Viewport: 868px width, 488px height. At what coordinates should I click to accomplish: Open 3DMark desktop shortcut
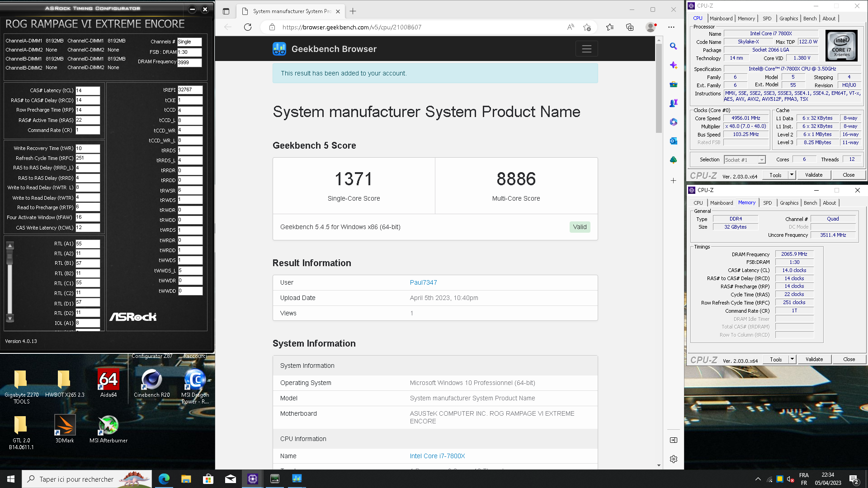coord(65,429)
